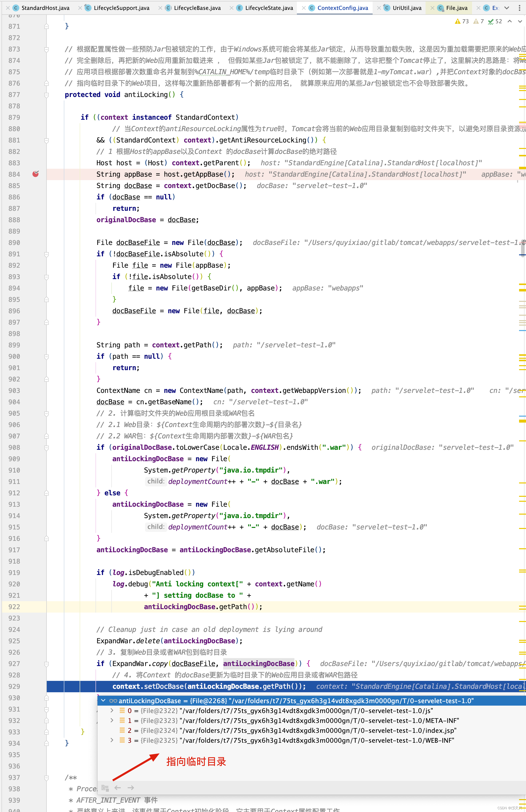Click forward arrow in debugger popup
This screenshot has height=812, width=526.
tap(131, 788)
